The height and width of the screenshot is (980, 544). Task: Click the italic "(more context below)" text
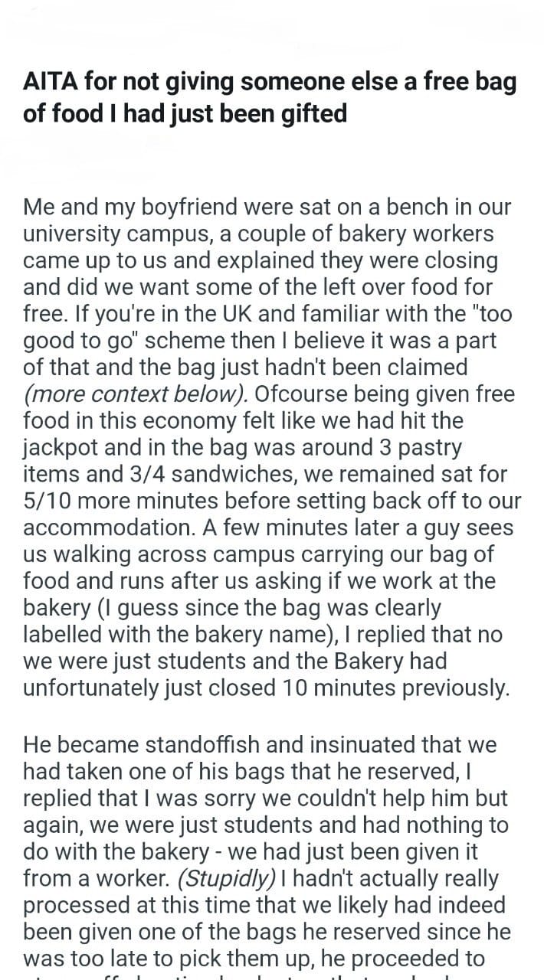(135, 394)
